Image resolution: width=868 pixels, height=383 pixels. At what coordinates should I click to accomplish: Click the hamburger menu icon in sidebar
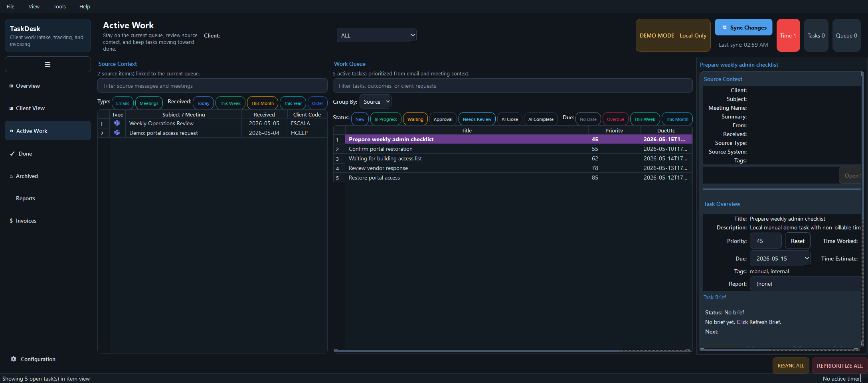(47, 65)
